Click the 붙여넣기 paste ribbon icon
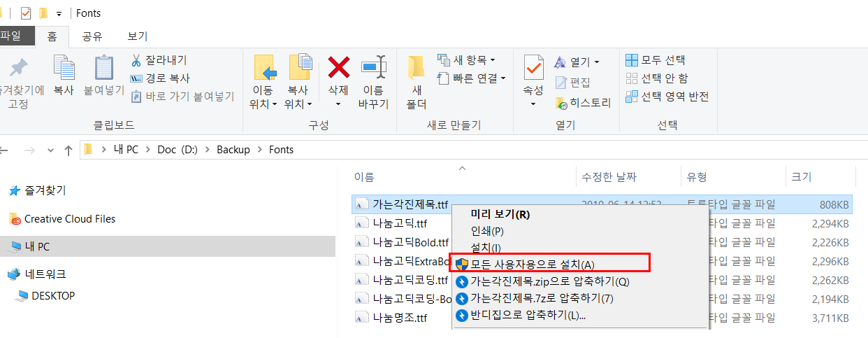Image resolution: width=868 pixels, height=338 pixels. 103,68
